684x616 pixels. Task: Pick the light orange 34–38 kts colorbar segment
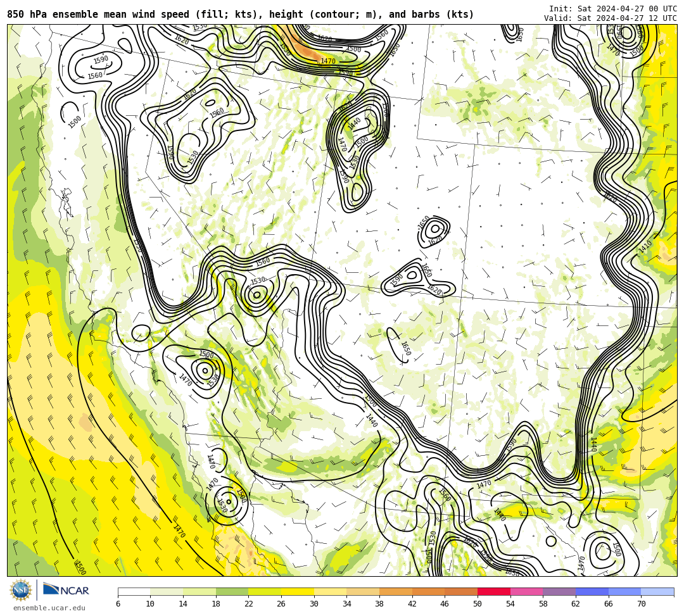coord(363,591)
